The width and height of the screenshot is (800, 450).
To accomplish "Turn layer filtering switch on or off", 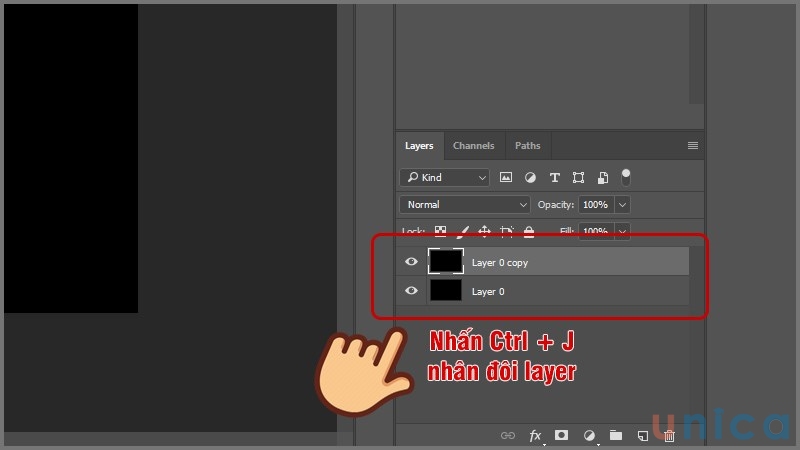I will [x=626, y=176].
